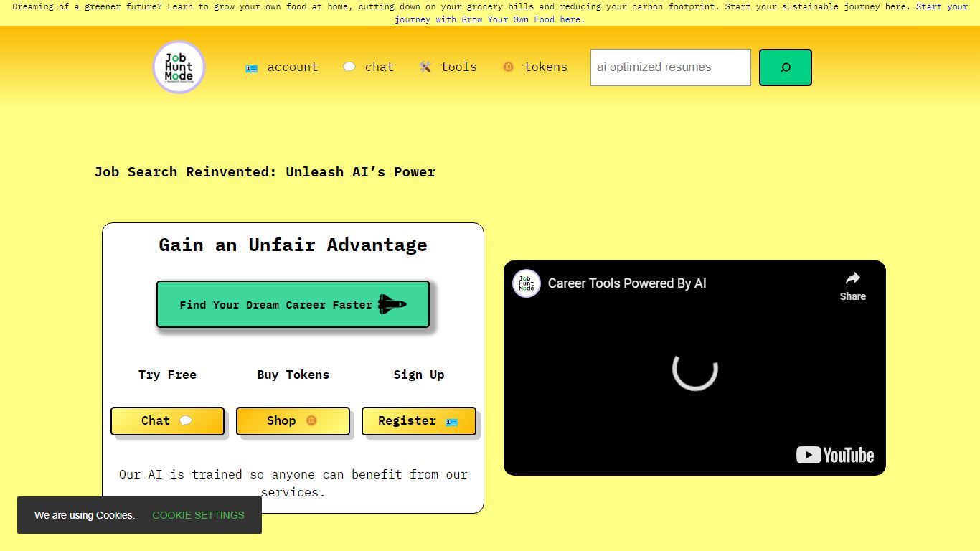Open the tokens menu item
Screen dimensions: 980x551
(545, 67)
